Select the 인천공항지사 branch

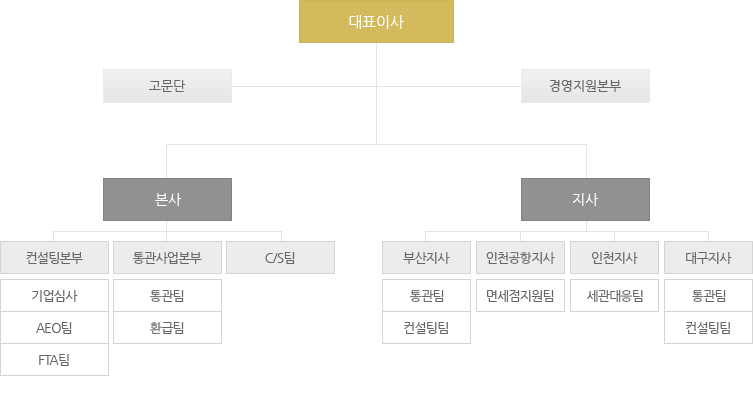pos(520,258)
